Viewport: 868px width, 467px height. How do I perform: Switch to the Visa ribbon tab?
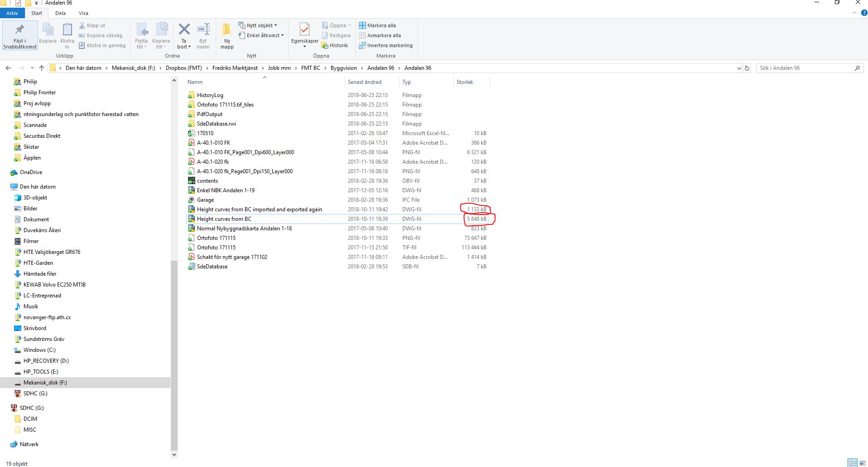point(83,13)
